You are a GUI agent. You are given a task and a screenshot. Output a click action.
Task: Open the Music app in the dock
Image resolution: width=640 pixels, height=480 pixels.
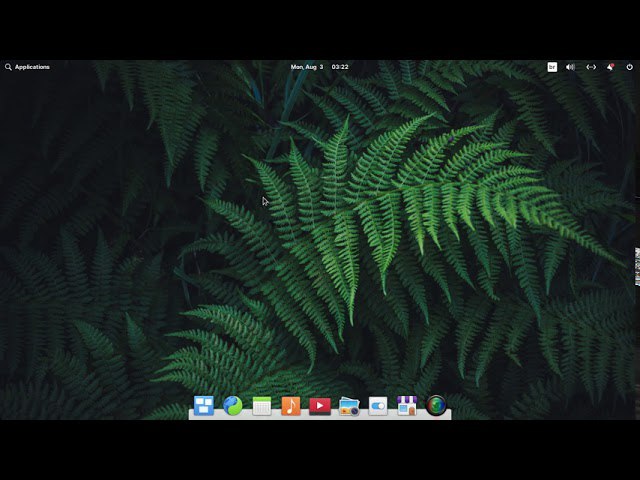point(291,406)
